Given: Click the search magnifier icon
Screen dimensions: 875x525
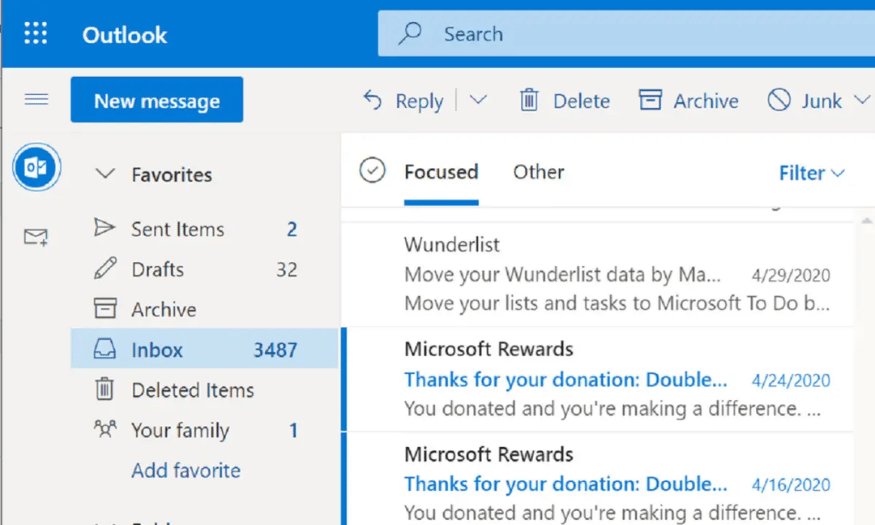Looking at the screenshot, I should point(410,33).
